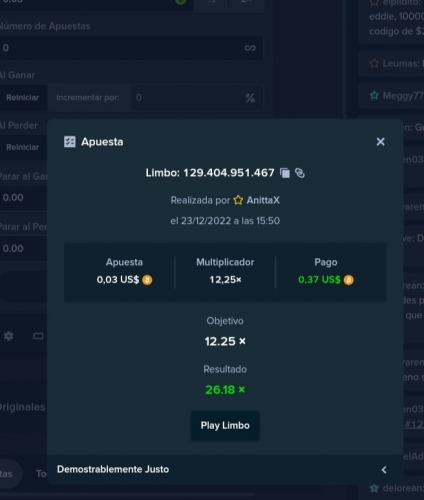The width and height of the screenshot is (424, 500).
Task: Select Reiniciar under Al Ganar
Action: [23, 97]
